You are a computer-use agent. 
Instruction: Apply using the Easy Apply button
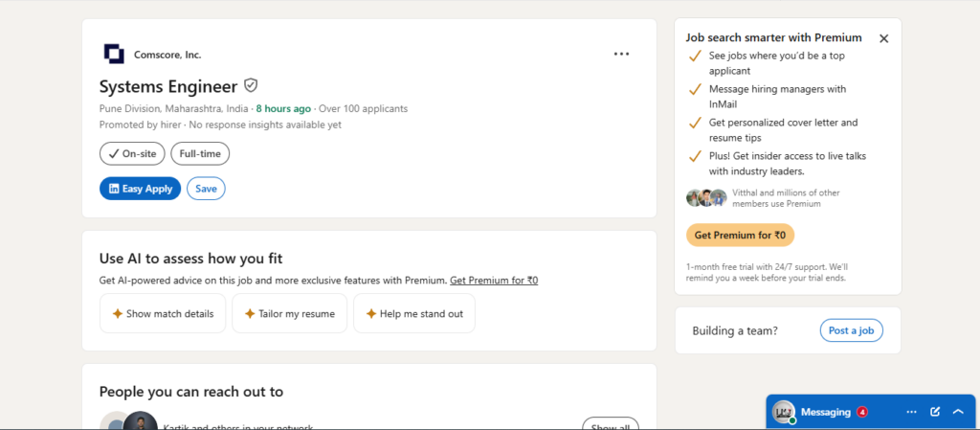click(x=140, y=189)
